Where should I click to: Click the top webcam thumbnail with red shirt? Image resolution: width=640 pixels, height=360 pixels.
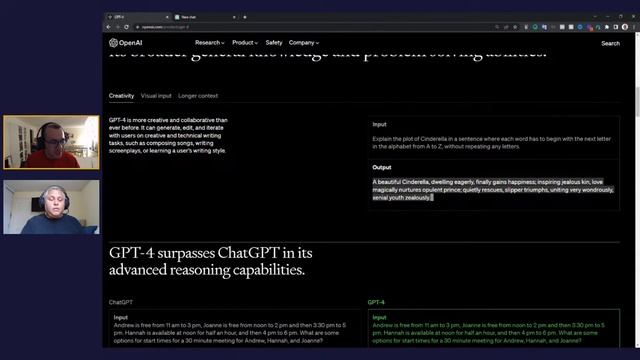51,142
